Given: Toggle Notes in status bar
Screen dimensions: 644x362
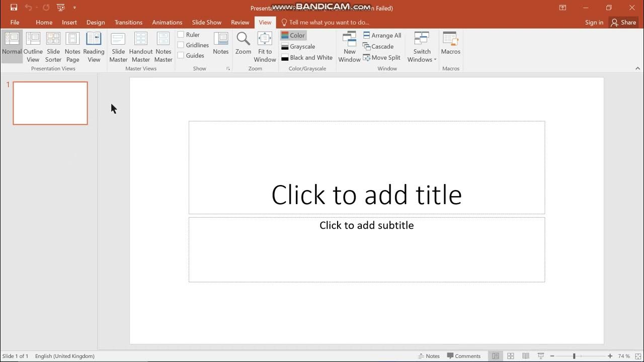Looking at the screenshot, I should point(429,356).
